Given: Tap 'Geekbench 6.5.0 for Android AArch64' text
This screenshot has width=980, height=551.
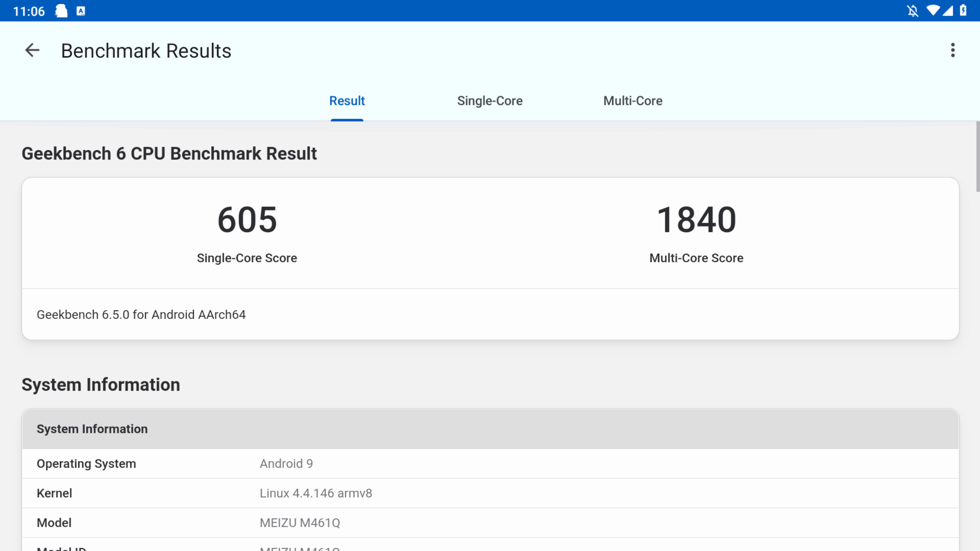Looking at the screenshot, I should 141,315.
